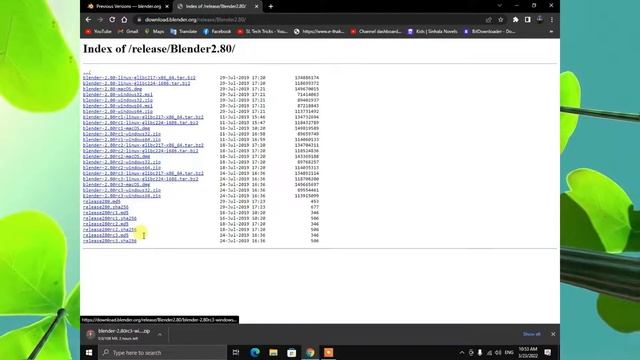Screen dimensions: 640x360
Task: Close the downloads bar
Action: (553, 334)
